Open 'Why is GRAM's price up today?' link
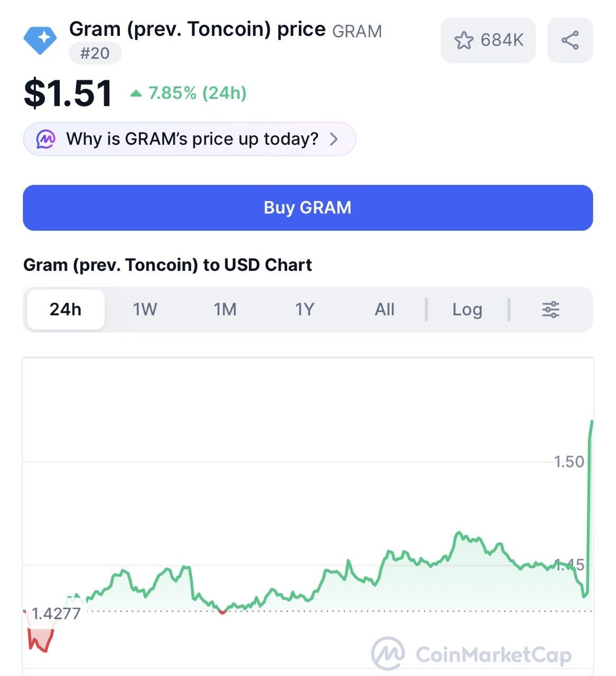The image size is (616, 676). click(190, 139)
